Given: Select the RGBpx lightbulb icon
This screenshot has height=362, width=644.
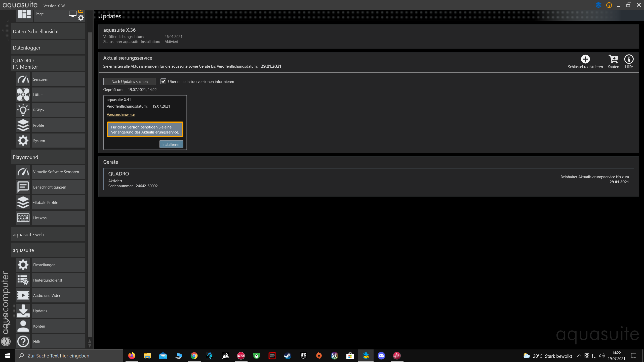Looking at the screenshot, I should (23, 110).
